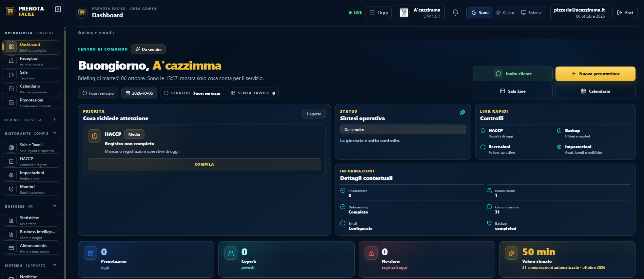
Task: Click the sparkle icon in Sintesi operativa
Action: pyautogui.click(x=463, y=112)
